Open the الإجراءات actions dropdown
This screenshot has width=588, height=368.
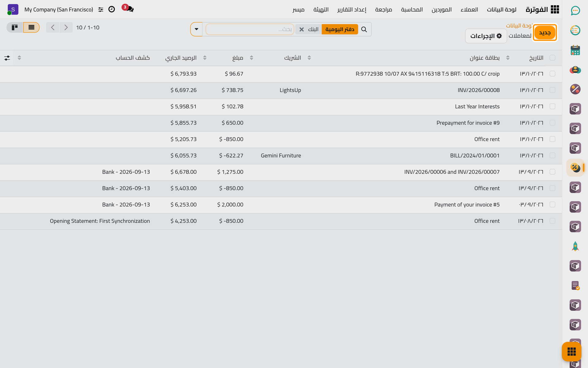coord(486,36)
